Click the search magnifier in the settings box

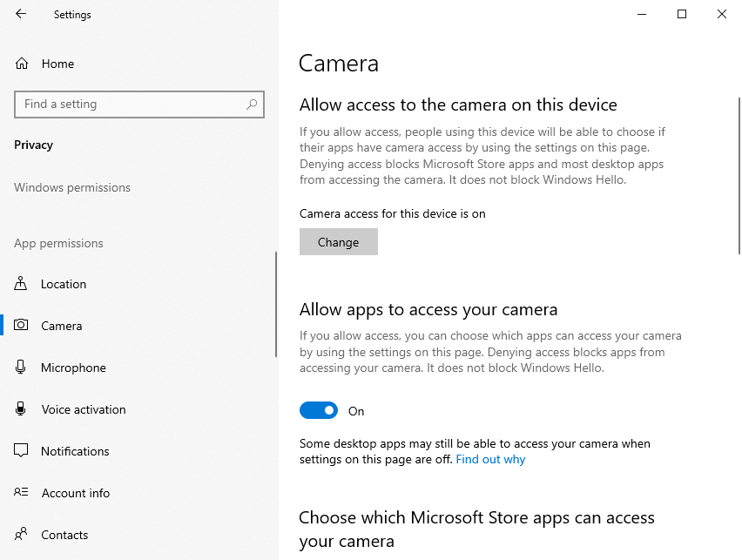coord(252,104)
